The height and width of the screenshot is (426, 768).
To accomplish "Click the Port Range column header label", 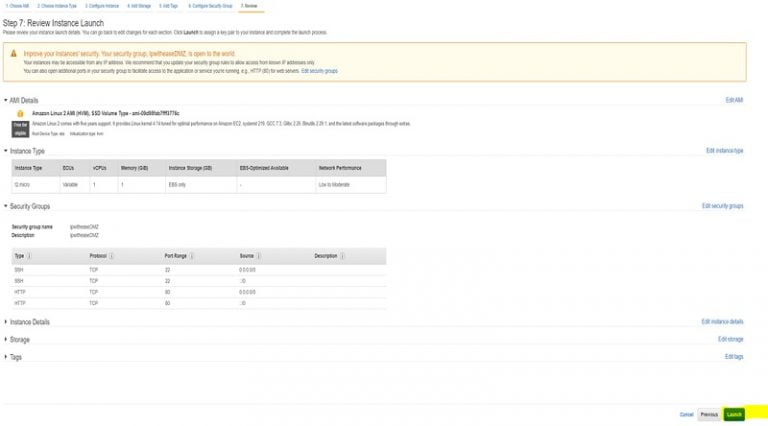I will pos(175,256).
